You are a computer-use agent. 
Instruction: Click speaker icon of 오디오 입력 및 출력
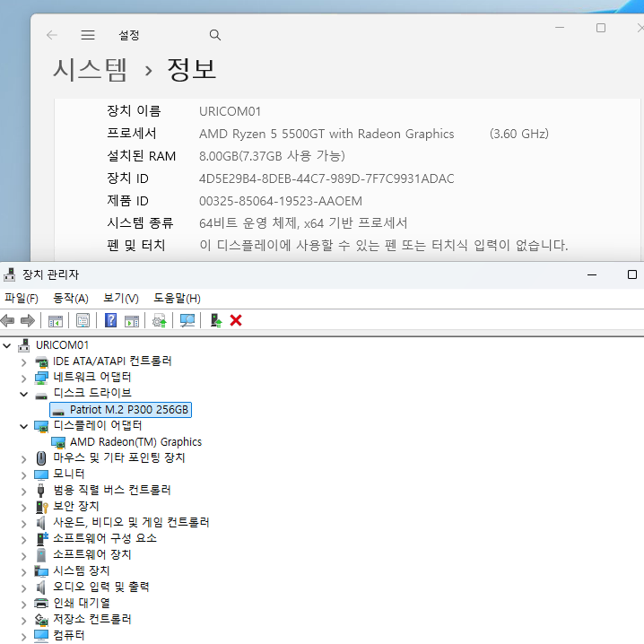click(x=40, y=587)
